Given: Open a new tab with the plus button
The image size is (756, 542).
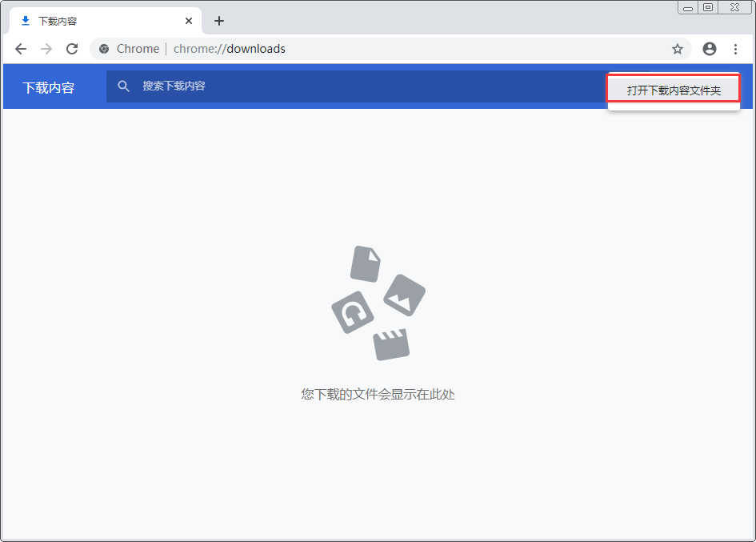Looking at the screenshot, I should click(x=218, y=21).
